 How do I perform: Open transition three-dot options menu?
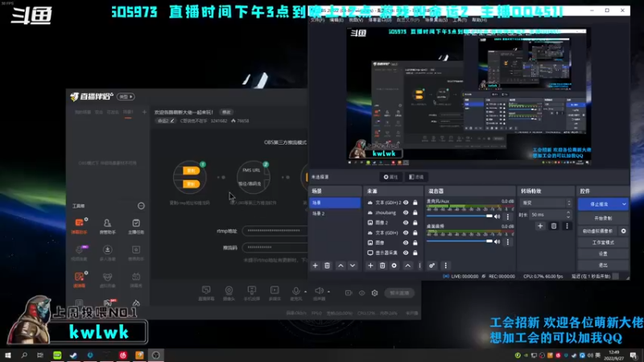click(x=568, y=226)
